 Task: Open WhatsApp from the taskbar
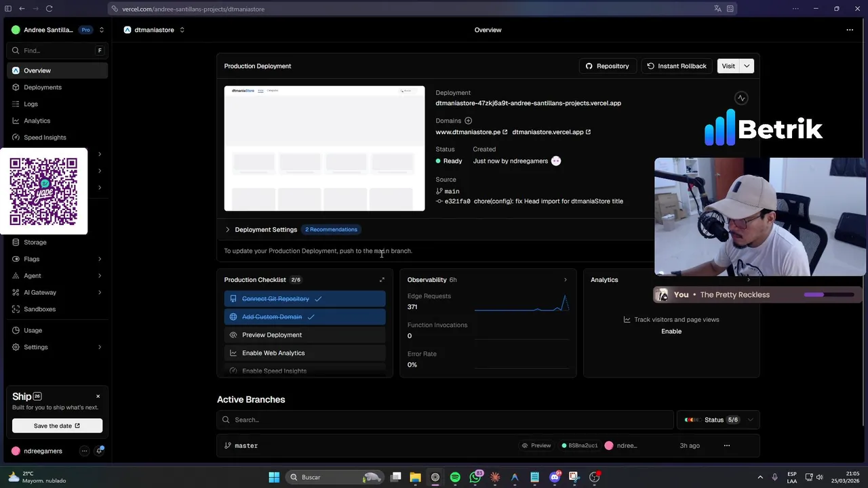(475, 477)
